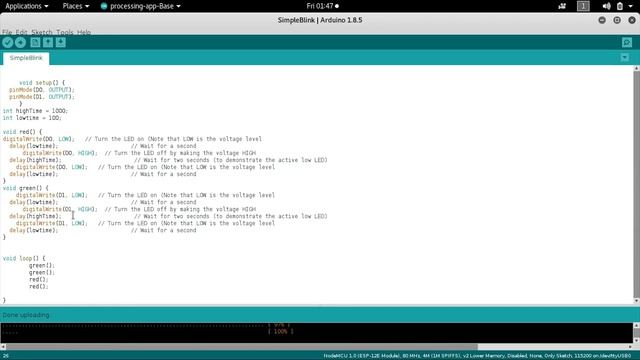Maximize the Arduino window
This screenshot has width=640, height=360.
[x=617, y=20]
